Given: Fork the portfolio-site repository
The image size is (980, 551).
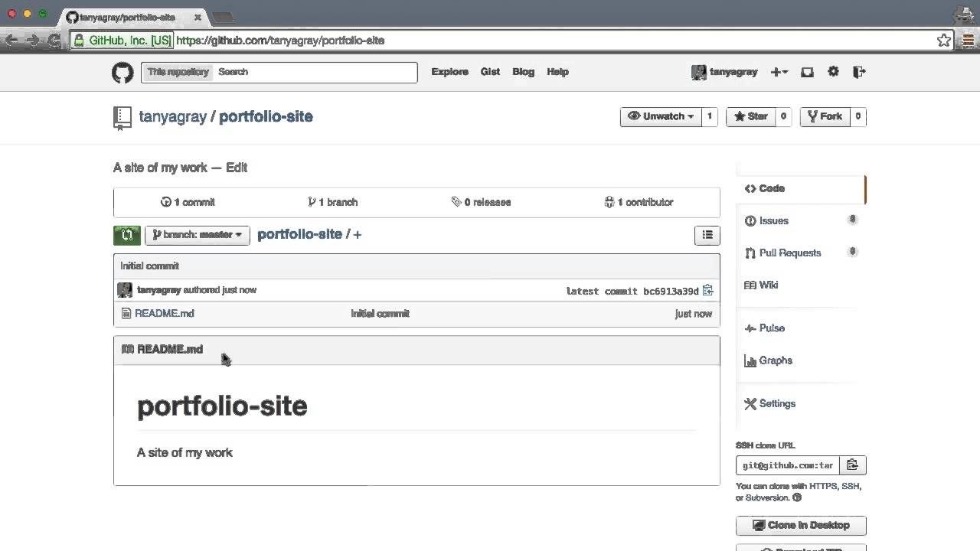Looking at the screenshot, I should click(x=825, y=116).
